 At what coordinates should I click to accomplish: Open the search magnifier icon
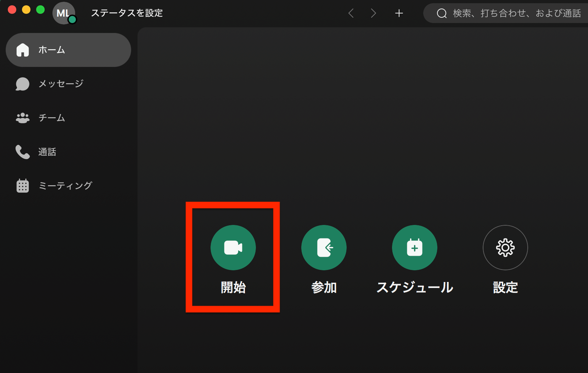(x=441, y=13)
